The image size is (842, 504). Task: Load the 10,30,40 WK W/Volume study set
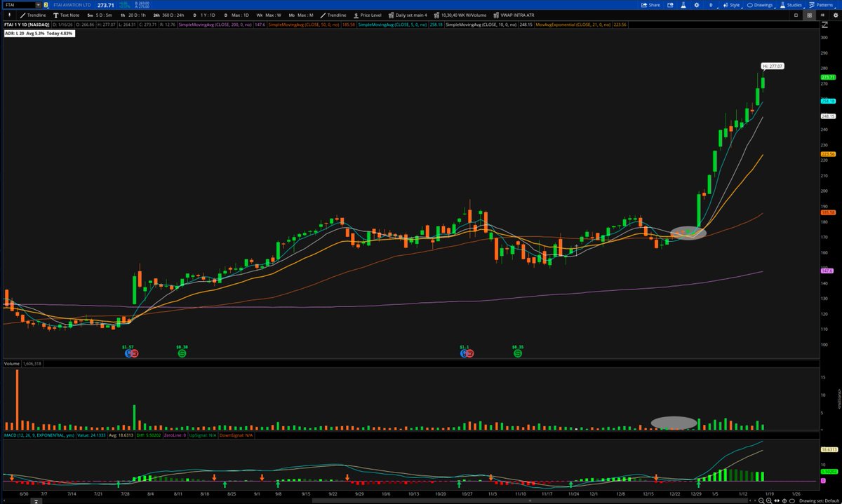(460, 15)
